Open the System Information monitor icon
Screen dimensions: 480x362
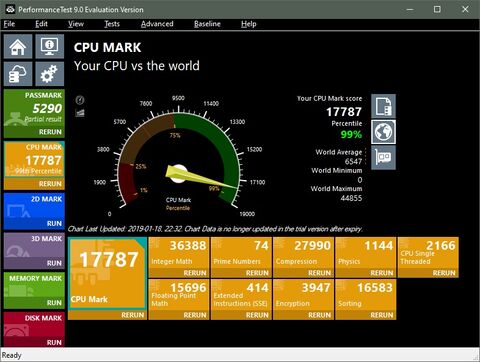click(x=49, y=46)
